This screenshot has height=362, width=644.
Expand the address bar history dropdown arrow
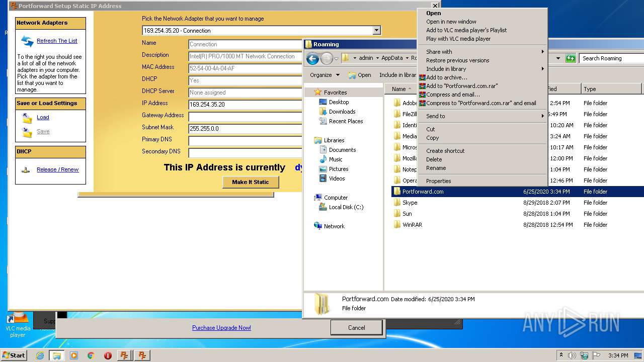[x=558, y=58]
